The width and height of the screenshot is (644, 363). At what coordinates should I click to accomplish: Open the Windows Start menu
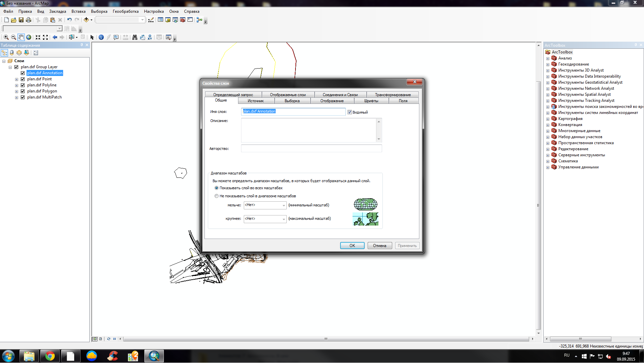pyautogui.click(x=8, y=356)
